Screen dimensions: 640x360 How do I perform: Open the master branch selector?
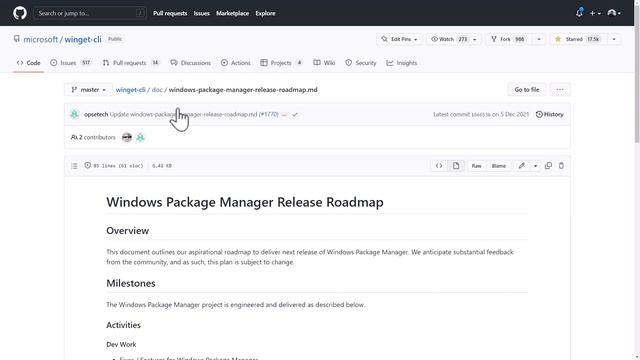88,89
